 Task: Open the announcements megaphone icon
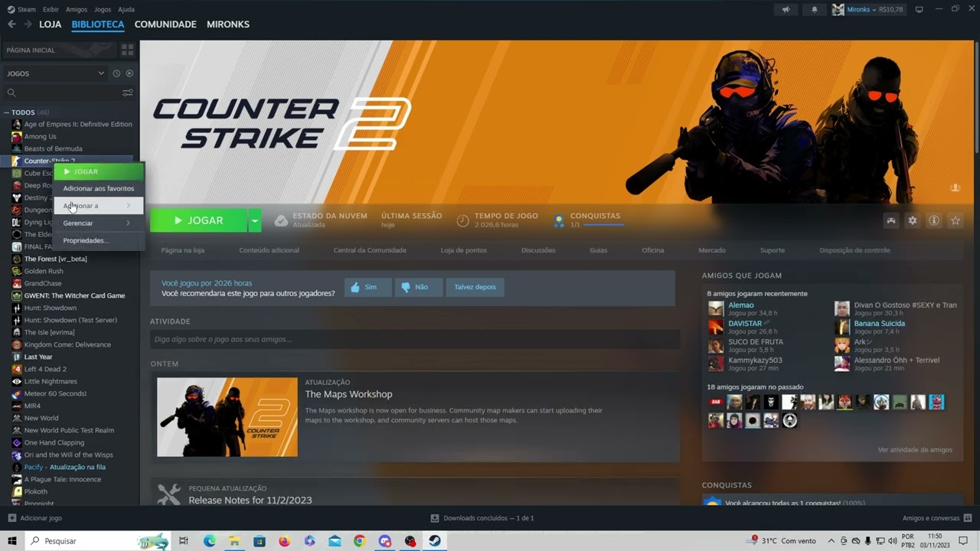[786, 9]
